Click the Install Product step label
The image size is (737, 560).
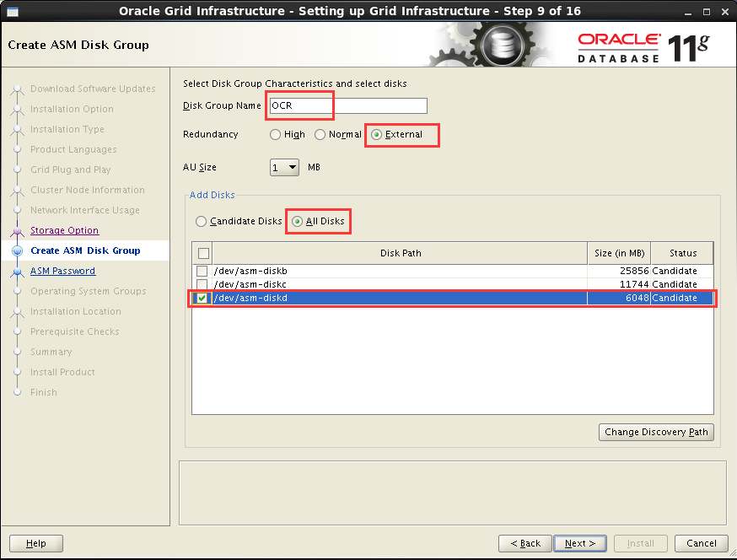(x=62, y=372)
